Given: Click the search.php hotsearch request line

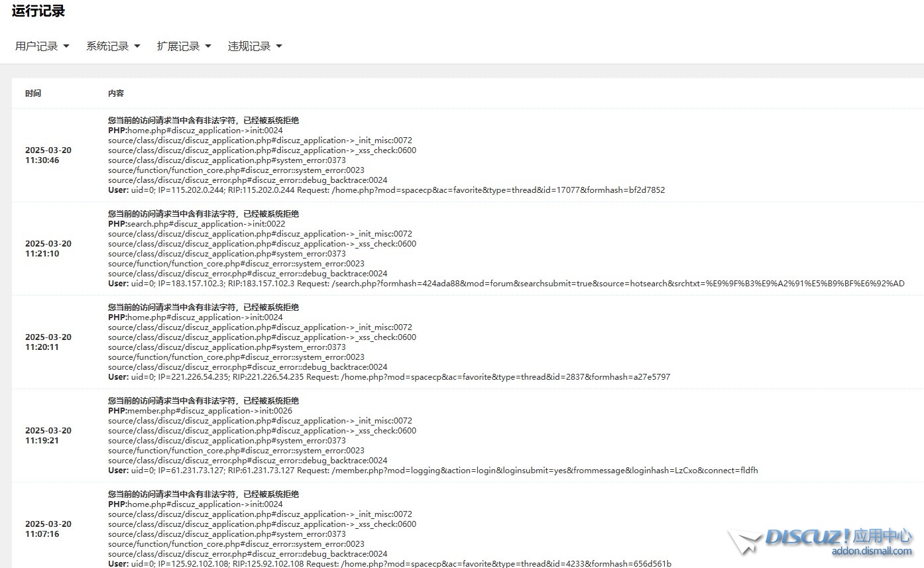Looking at the screenshot, I should (506, 284).
